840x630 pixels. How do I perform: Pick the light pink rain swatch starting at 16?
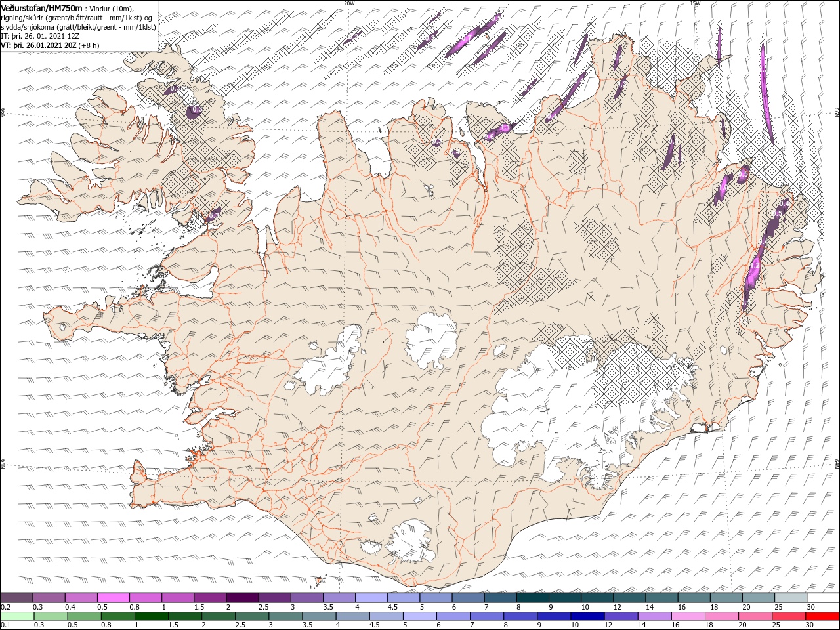[x=688, y=616]
